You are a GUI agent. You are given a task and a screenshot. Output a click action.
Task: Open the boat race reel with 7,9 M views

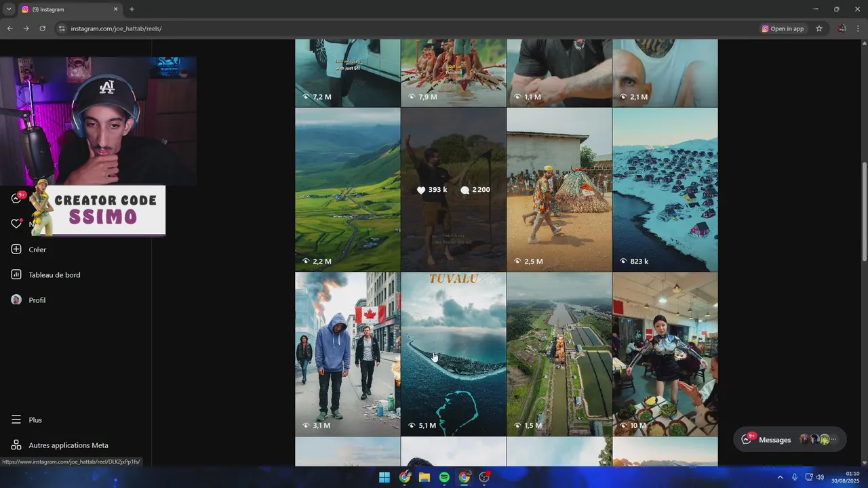[453, 73]
